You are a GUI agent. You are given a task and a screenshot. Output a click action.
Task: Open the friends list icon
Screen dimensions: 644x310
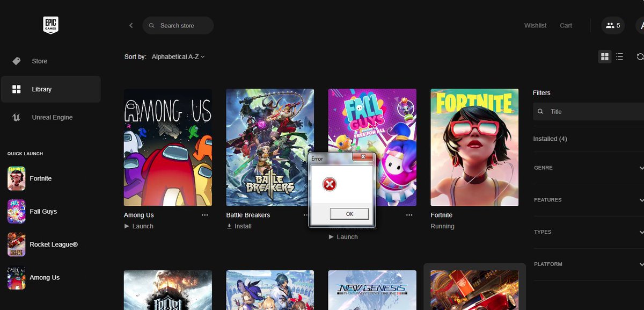click(x=613, y=25)
